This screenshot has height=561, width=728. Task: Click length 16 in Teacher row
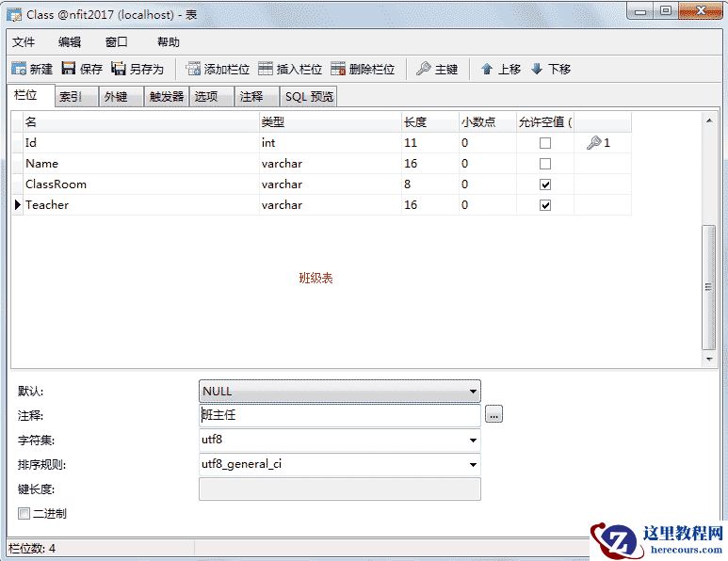[430, 205]
